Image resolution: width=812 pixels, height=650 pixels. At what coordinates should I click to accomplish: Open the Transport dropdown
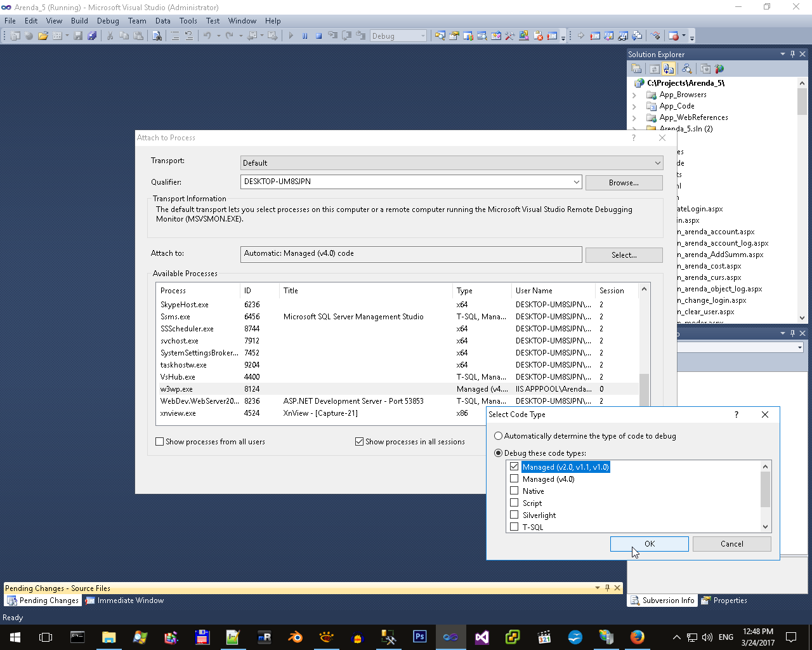[452, 163]
